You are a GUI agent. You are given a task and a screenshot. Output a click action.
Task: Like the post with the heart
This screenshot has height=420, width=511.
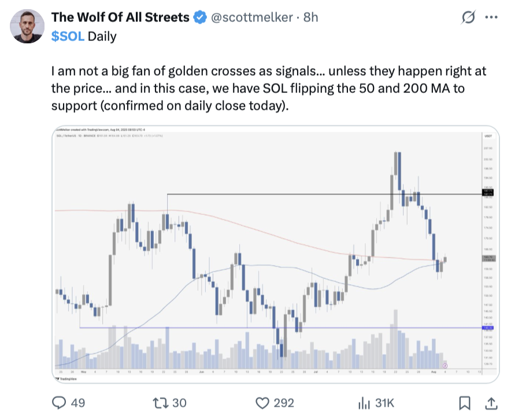pos(264,402)
